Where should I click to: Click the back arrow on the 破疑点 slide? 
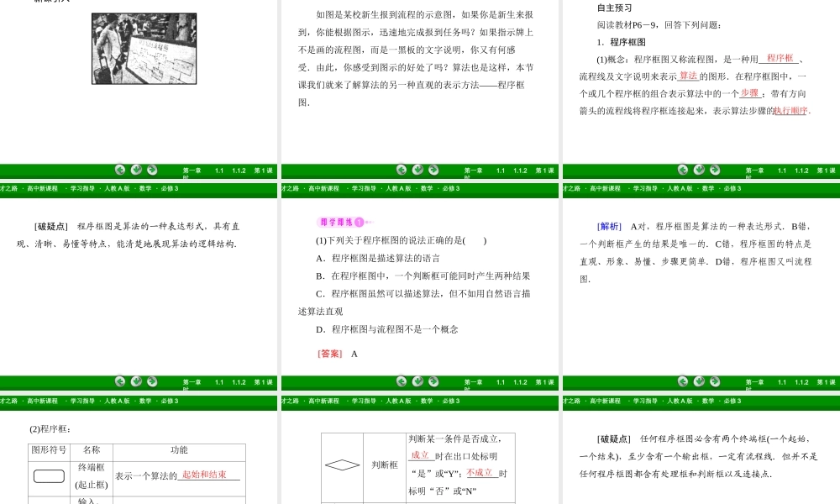pos(120,381)
